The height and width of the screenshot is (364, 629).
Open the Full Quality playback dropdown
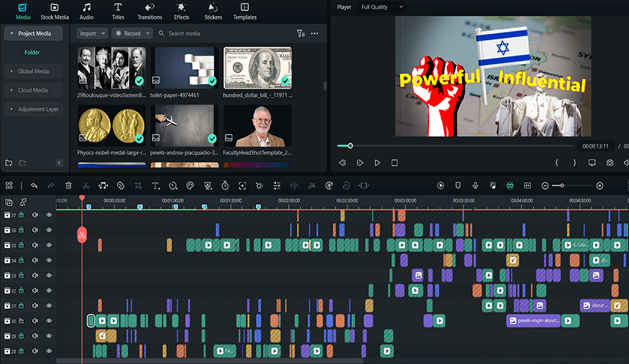point(382,7)
